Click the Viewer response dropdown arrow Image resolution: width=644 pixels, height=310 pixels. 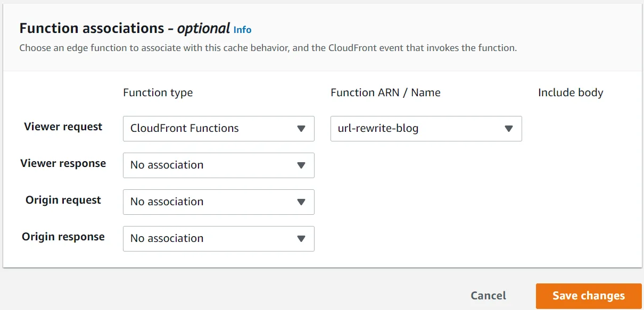pos(301,165)
